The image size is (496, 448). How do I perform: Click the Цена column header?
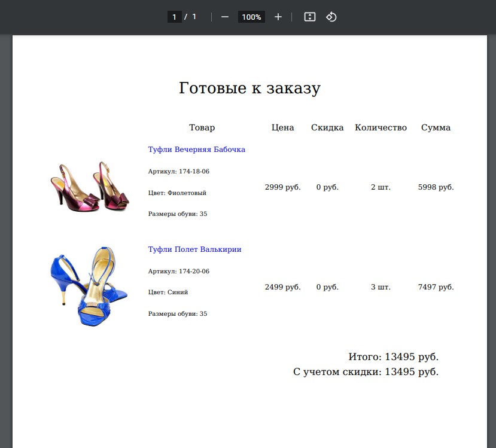tap(282, 127)
